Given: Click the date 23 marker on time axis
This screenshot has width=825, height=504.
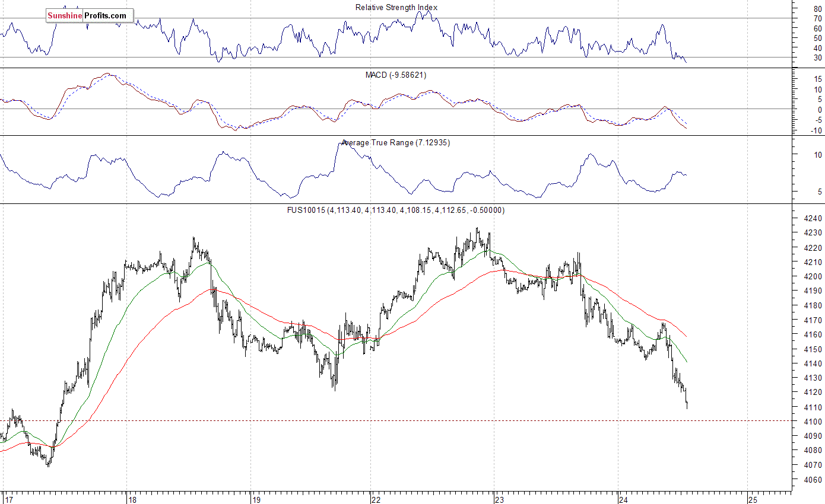Looking at the screenshot, I should click(x=500, y=499).
